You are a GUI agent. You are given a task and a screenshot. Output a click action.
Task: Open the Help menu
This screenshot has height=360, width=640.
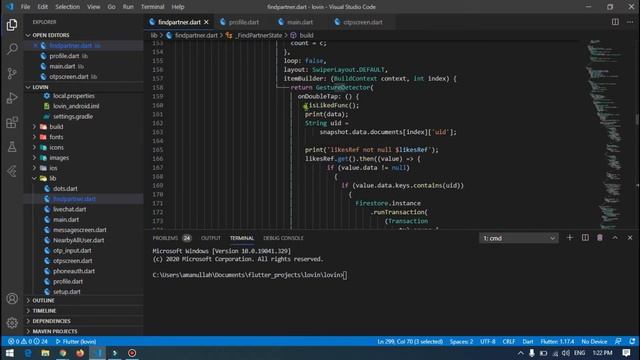(178, 7)
